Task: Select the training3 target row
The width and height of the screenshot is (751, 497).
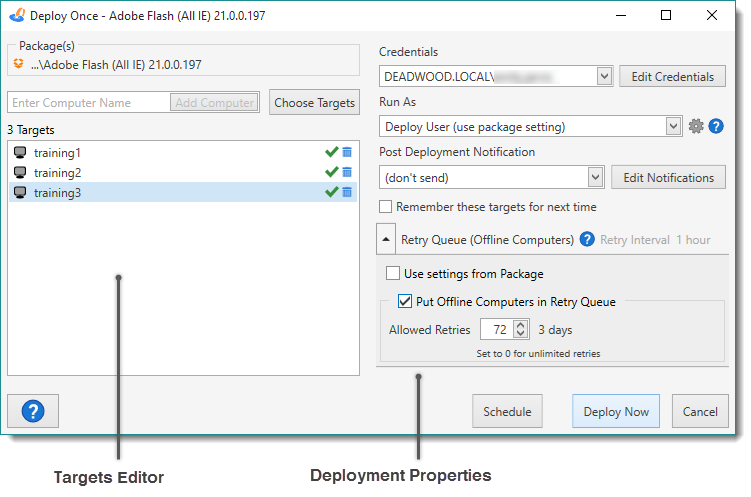Action: [183, 192]
